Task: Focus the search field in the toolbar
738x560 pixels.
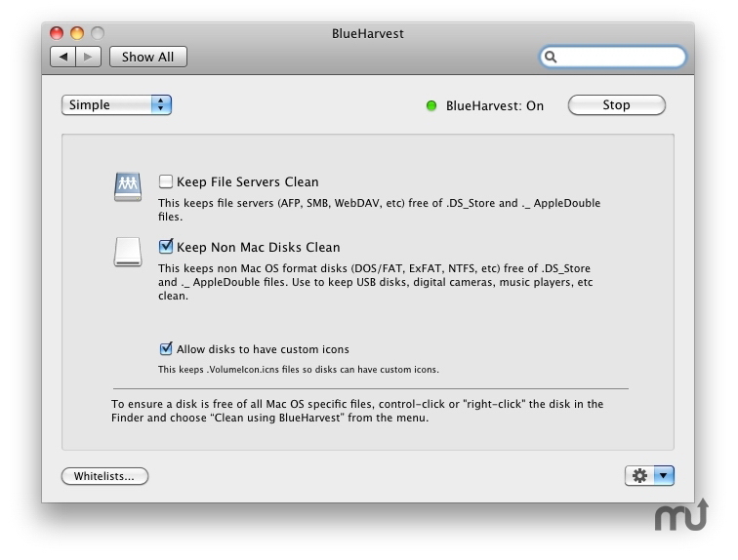Action: tap(620, 58)
